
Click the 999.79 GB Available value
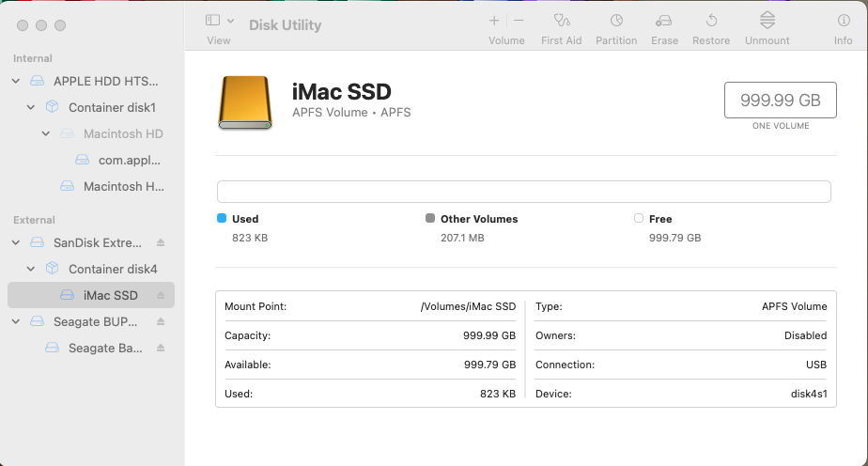(490, 365)
